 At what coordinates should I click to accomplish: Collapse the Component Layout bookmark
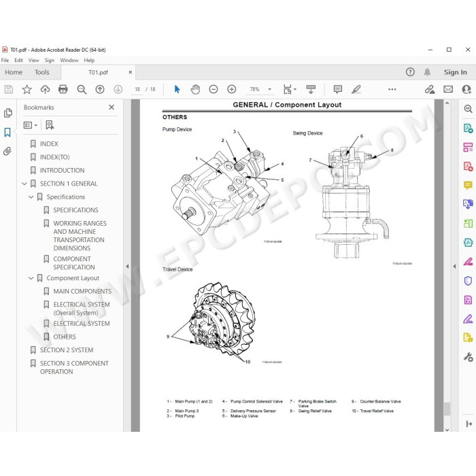[x=31, y=278]
